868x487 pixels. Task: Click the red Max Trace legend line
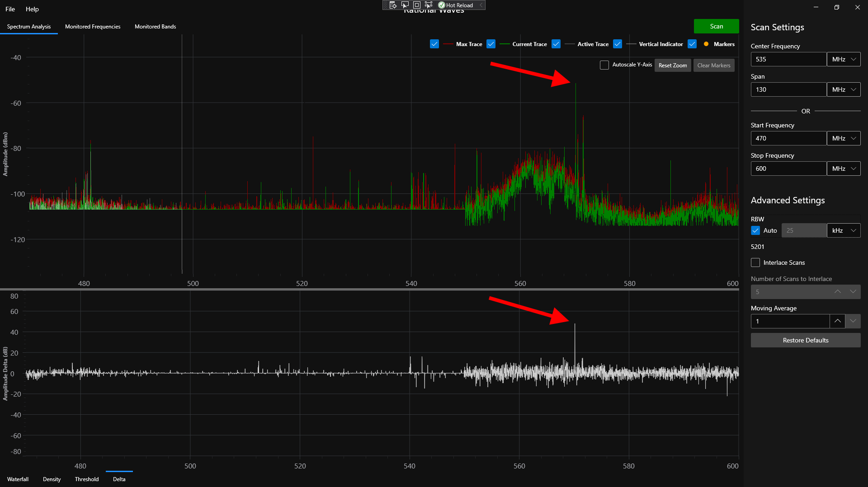(448, 44)
